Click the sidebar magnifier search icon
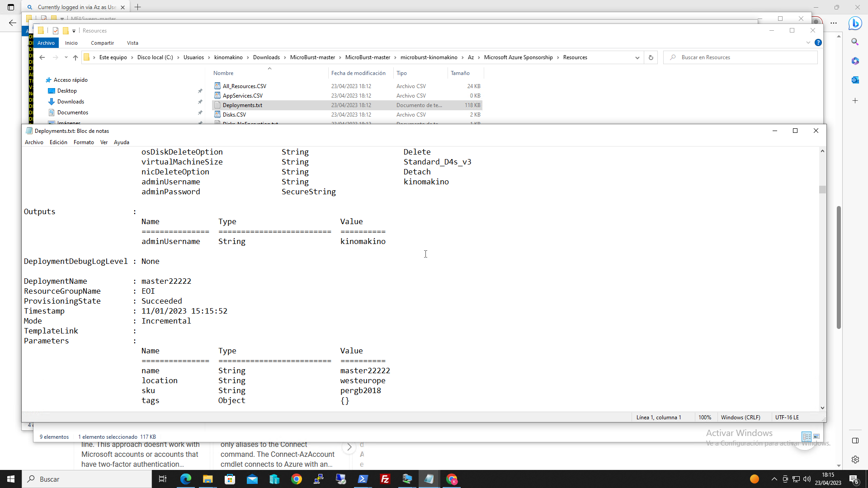Image resolution: width=868 pixels, height=488 pixels. [x=855, y=42]
